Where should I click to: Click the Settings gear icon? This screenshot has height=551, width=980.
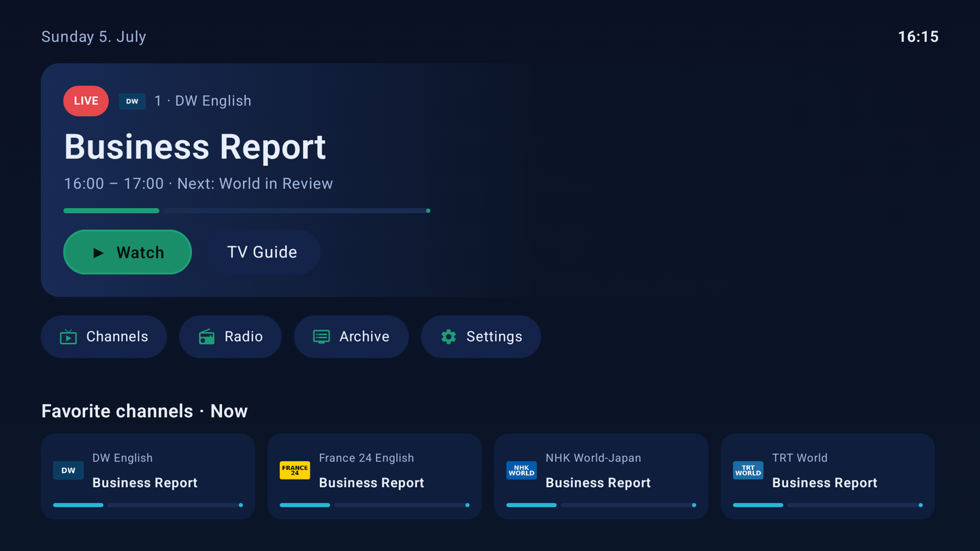click(448, 337)
